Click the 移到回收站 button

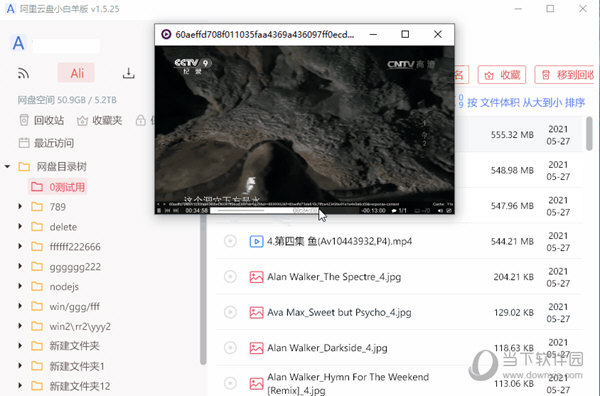point(564,75)
